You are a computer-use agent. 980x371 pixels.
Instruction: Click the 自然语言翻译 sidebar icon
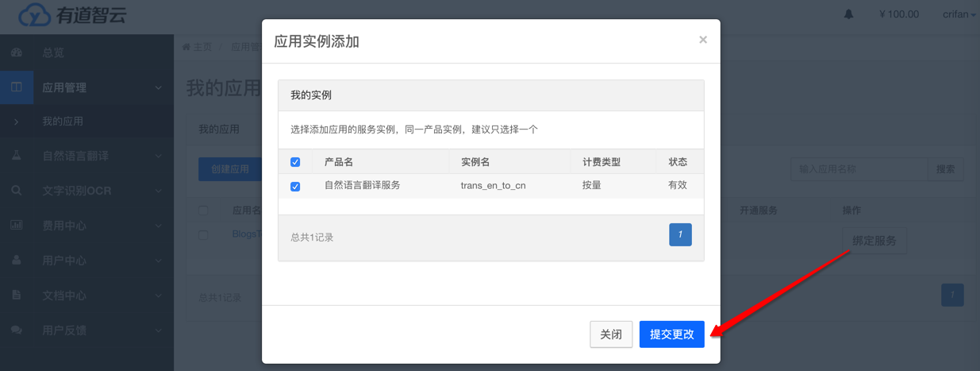(x=17, y=156)
